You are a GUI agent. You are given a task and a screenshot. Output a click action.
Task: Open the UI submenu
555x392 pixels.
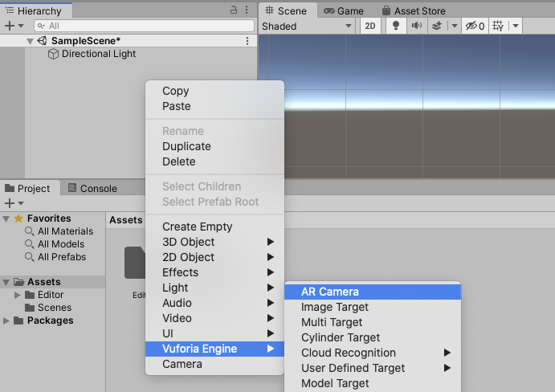tap(214, 333)
